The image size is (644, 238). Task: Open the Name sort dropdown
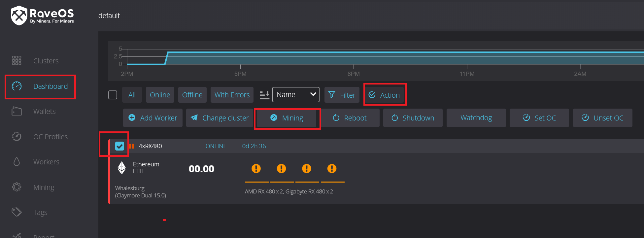[296, 95]
